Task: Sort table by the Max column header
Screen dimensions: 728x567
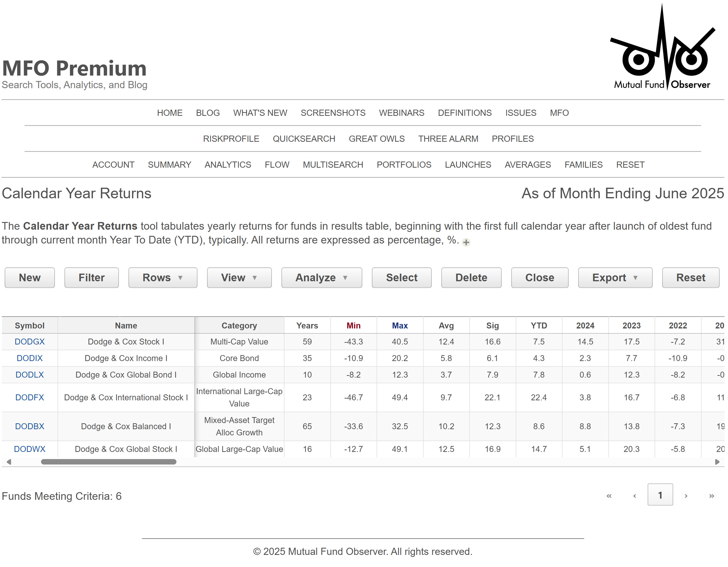Action: click(x=400, y=325)
